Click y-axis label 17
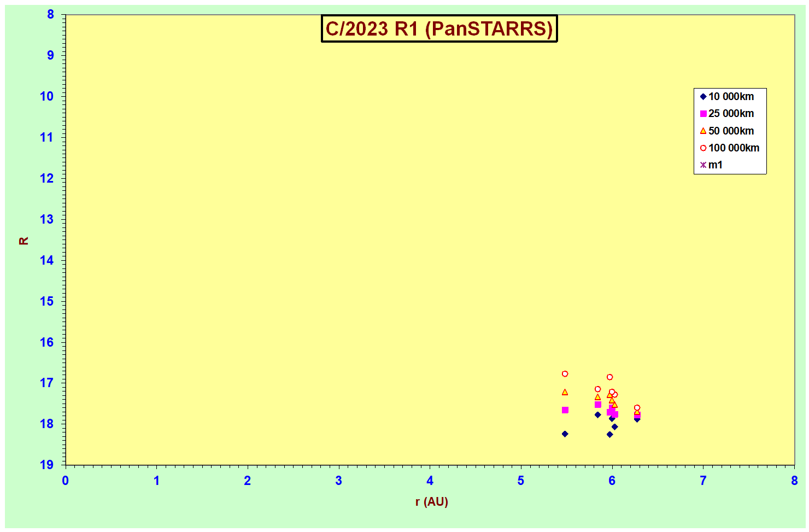809x532 pixels. pyautogui.click(x=47, y=383)
